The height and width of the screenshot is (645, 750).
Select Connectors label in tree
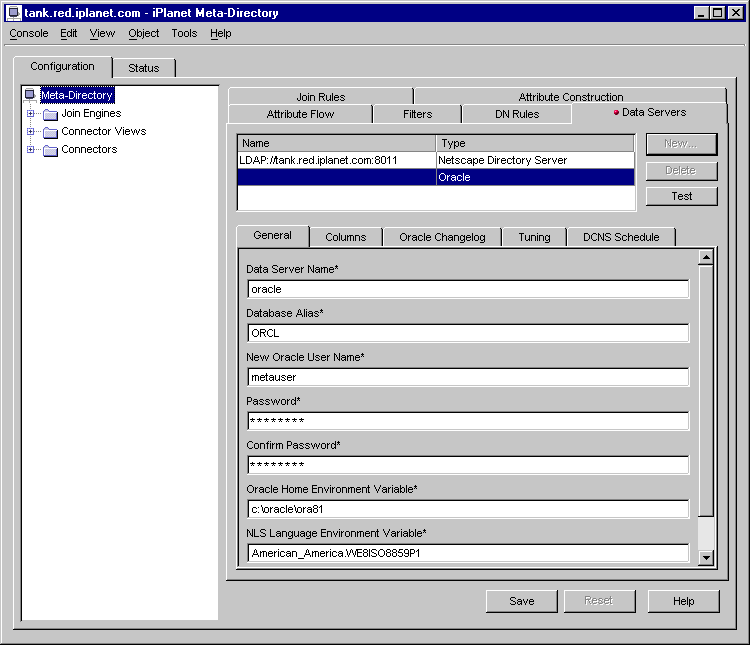point(89,149)
